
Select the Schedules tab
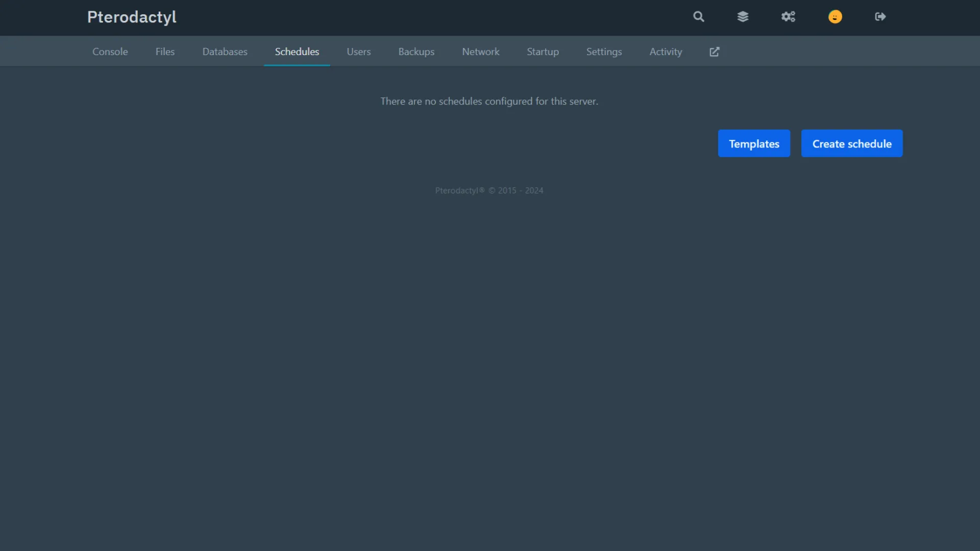tap(297, 52)
